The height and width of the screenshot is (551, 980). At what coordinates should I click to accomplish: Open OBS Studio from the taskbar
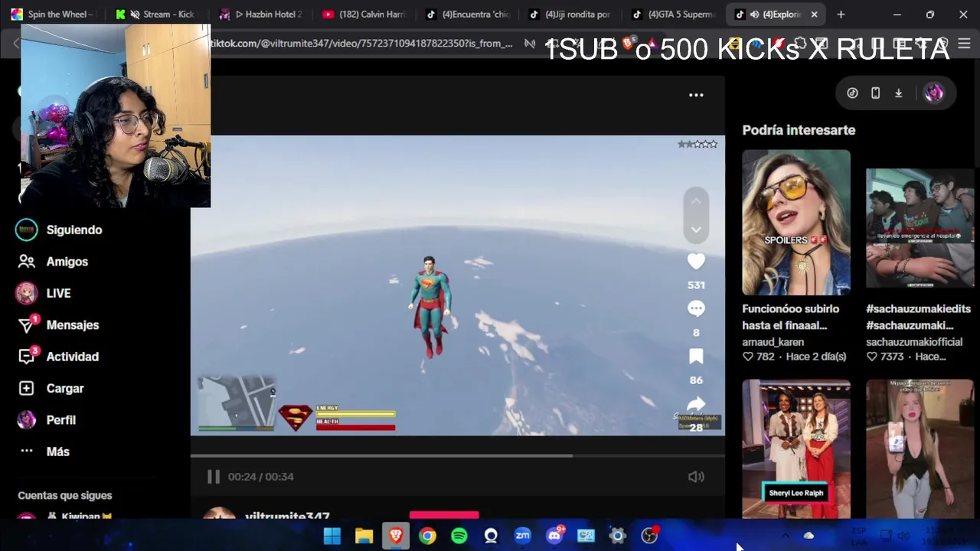tap(649, 536)
